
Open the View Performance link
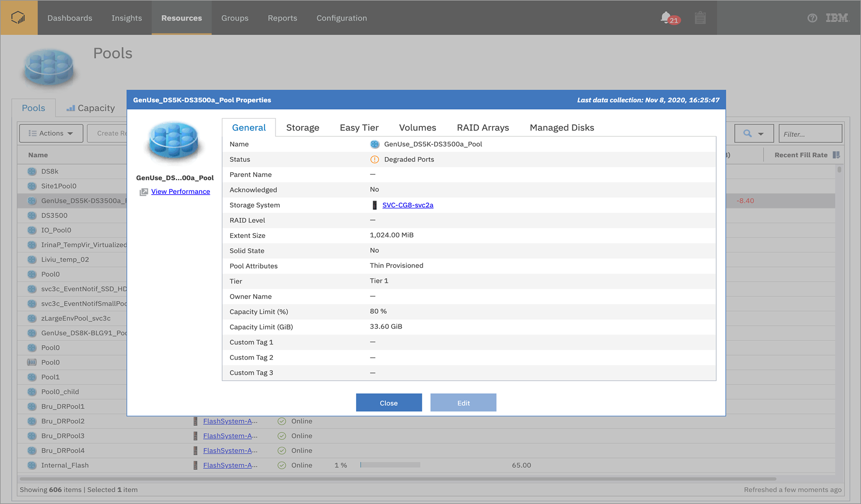(x=180, y=191)
